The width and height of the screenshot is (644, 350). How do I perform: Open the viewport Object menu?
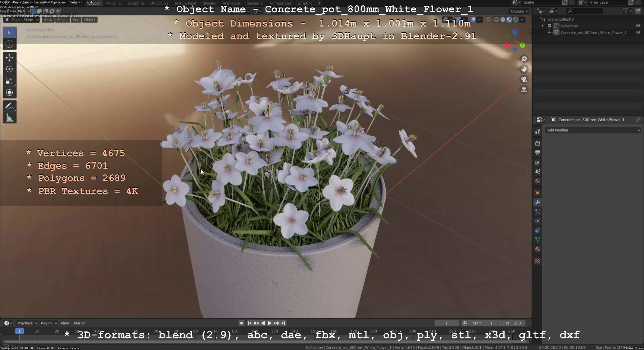[90, 19]
